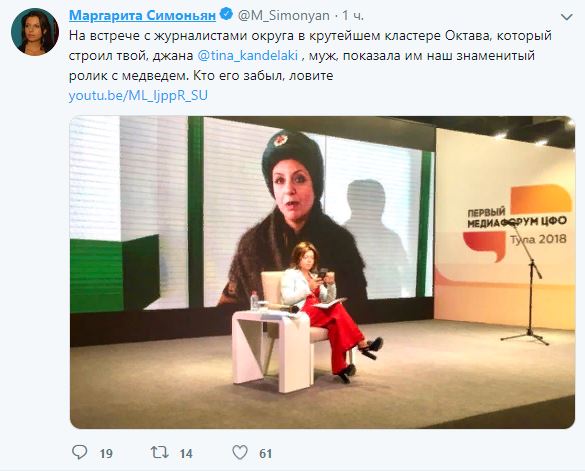Open the tweet options chevron menu
The width and height of the screenshot is (585, 471).
pyautogui.click(x=567, y=17)
